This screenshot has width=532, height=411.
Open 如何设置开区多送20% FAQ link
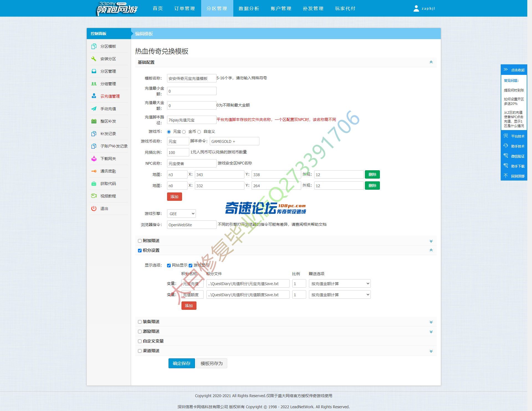click(514, 101)
